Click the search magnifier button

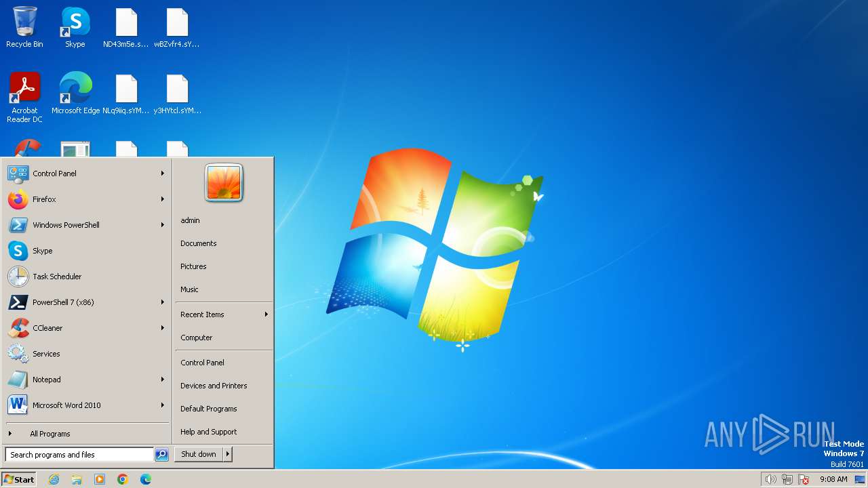(161, 455)
